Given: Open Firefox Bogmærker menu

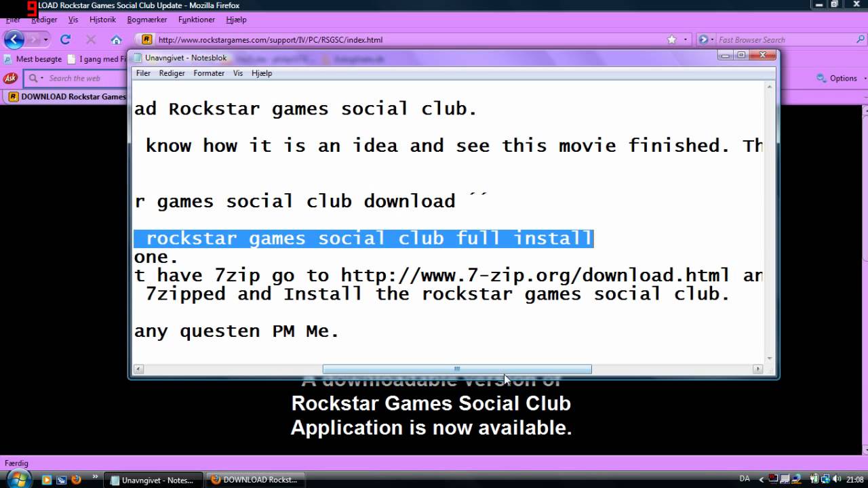Looking at the screenshot, I should (x=148, y=20).
